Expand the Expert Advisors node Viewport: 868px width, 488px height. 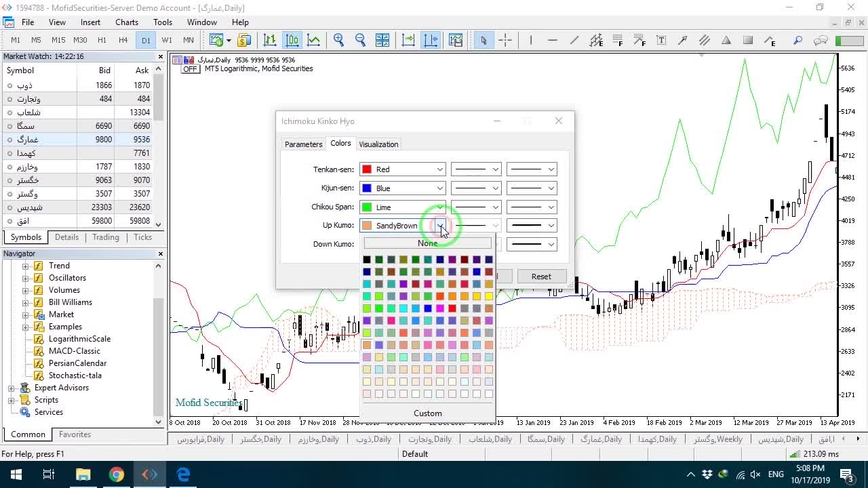coord(11,388)
